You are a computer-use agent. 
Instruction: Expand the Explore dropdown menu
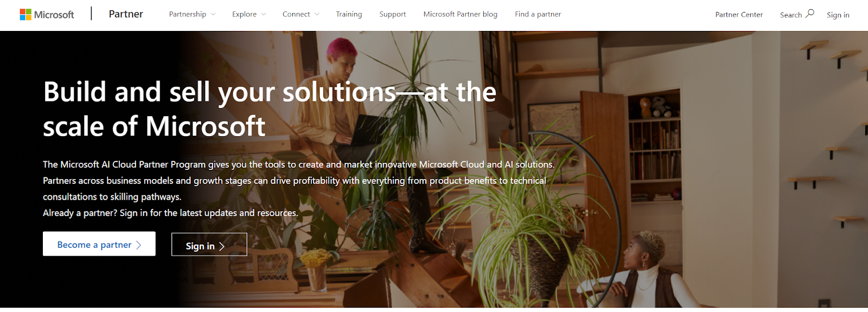[x=249, y=15]
